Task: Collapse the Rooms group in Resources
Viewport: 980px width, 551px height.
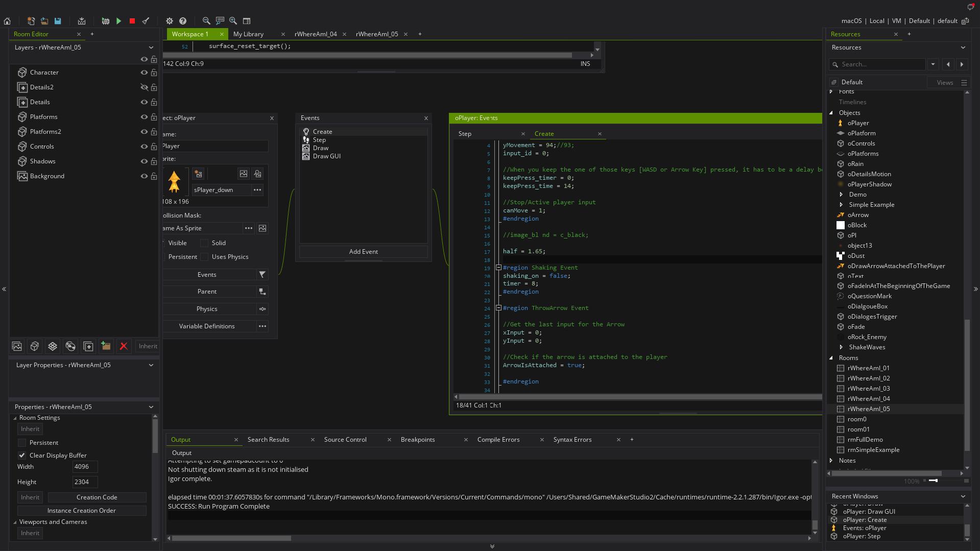Action: [x=831, y=358]
